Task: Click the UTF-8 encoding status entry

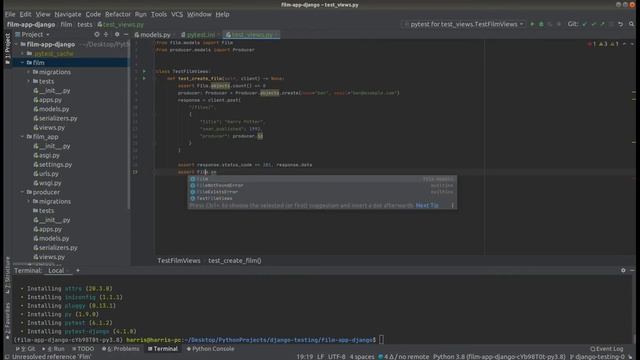Action: [x=337, y=356]
